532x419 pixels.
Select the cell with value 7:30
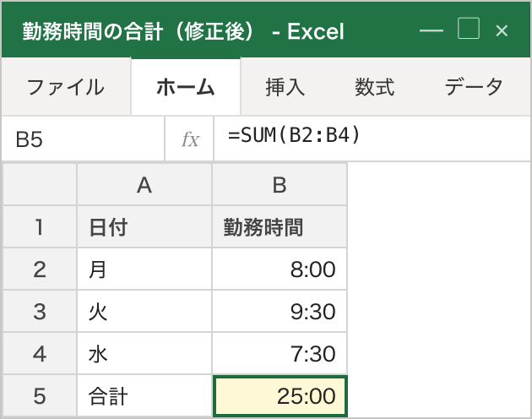click(x=280, y=353)
